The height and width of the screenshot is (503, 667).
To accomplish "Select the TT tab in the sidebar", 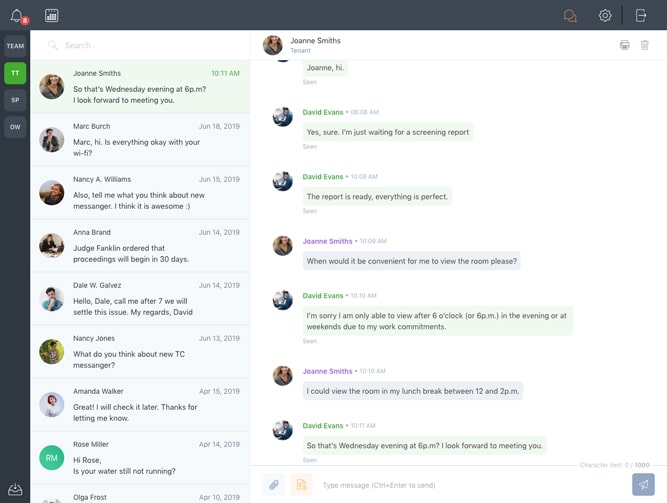I will click(x=15, y=73).
